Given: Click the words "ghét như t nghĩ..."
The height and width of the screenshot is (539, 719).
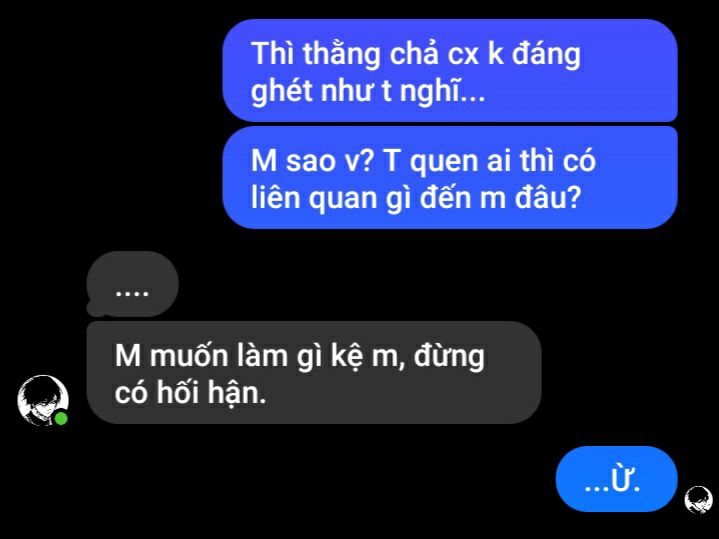Looking at the screenshot, I should point(368,91).
